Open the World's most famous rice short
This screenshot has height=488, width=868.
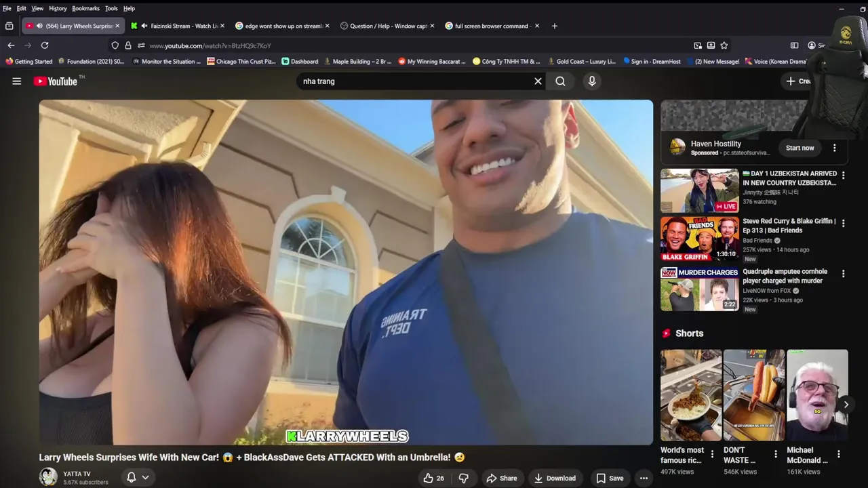pos(691,395)
